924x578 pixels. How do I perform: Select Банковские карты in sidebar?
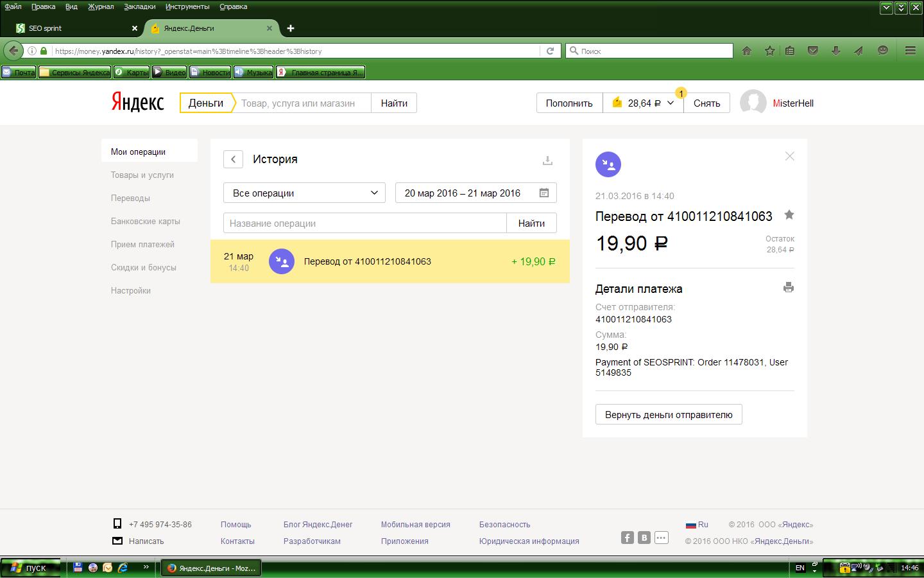pos(146,221)
